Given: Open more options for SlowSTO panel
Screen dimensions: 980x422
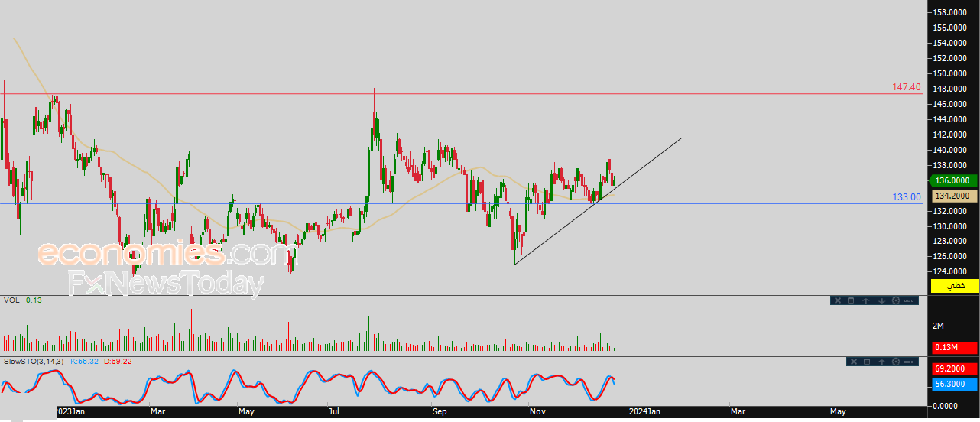Looking at the screenshot, I should [909, 362].
